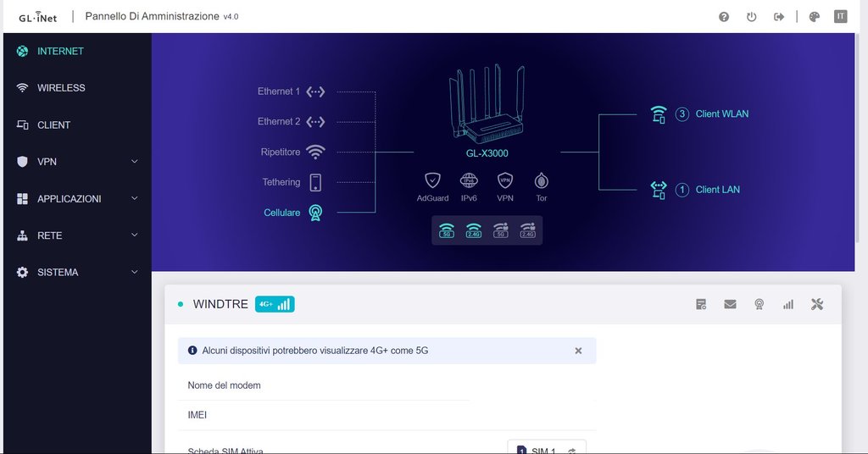The image size is (868, 454).
Task: Click the 4G+ signal badge
Action: tap(275, 304)
